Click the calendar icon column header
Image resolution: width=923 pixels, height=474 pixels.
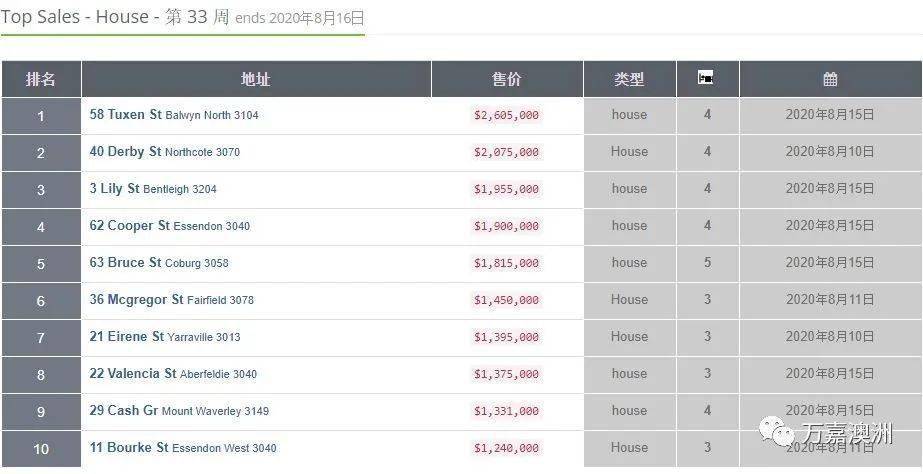(x=830, y=78)
